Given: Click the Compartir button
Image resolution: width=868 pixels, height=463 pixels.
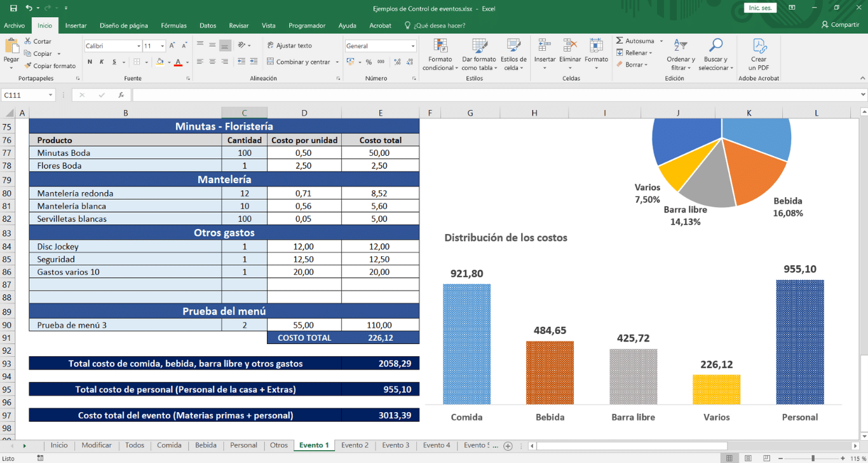Looking at the screenshot, I should (840, 25).
